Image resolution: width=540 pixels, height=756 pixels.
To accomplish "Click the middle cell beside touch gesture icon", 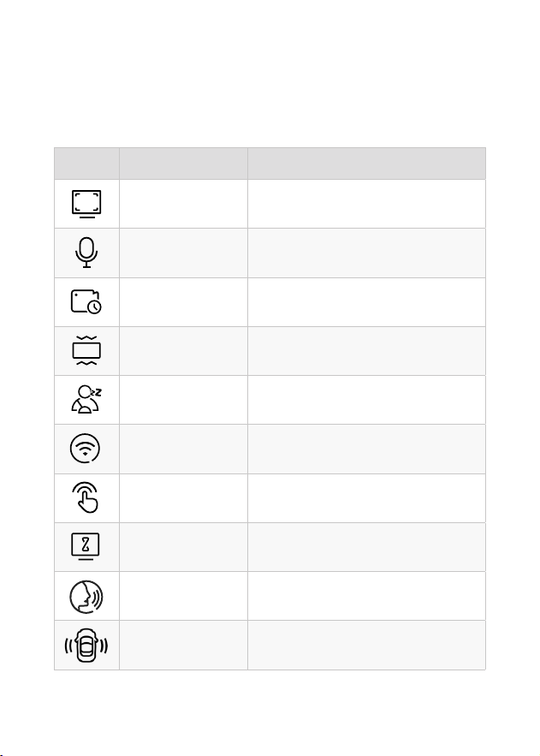I will click(x=183, y=498).
